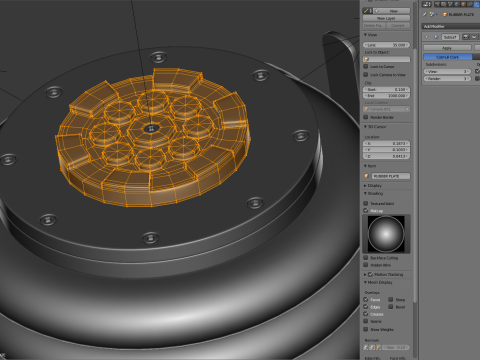Toggle the pin icon in properties header

pyautogui.click(x=425, y=14)
